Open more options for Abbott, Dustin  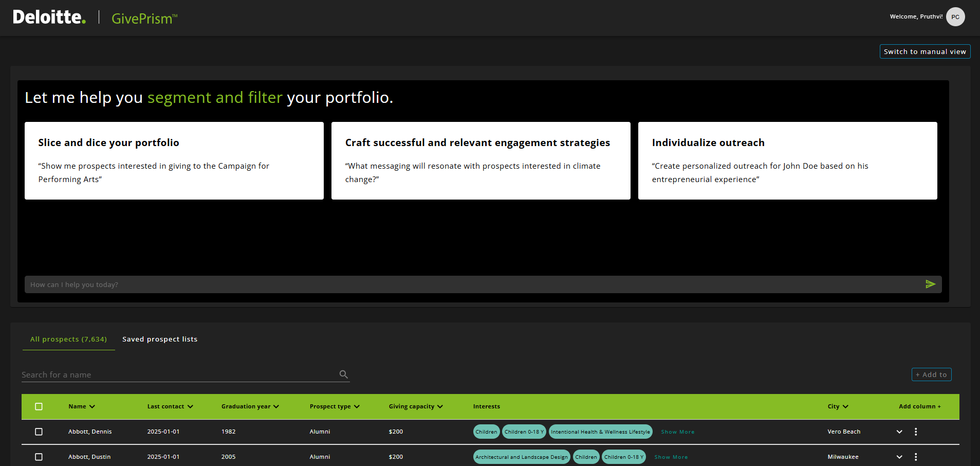point(916,457)
